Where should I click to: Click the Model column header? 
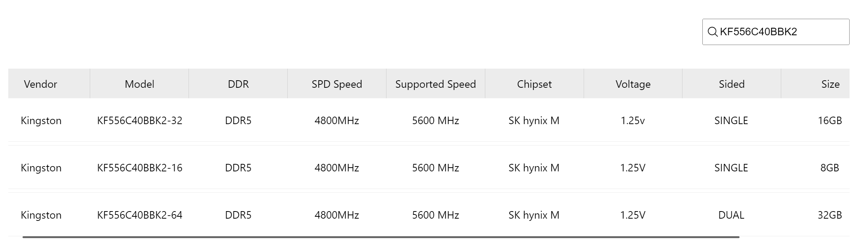click(x=139, y=84)
